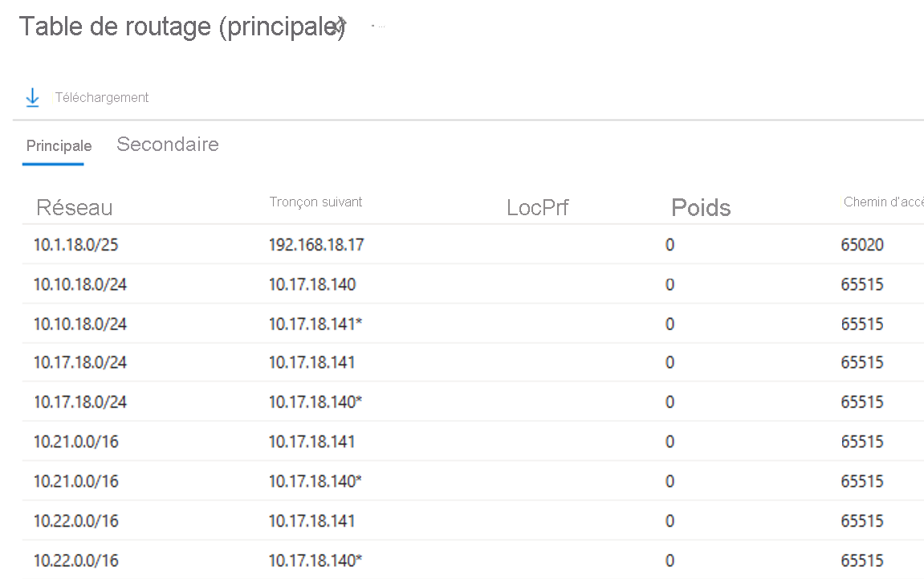924x579 pixels.
Task: Click the download arrow icon
Action: point(32,98)
